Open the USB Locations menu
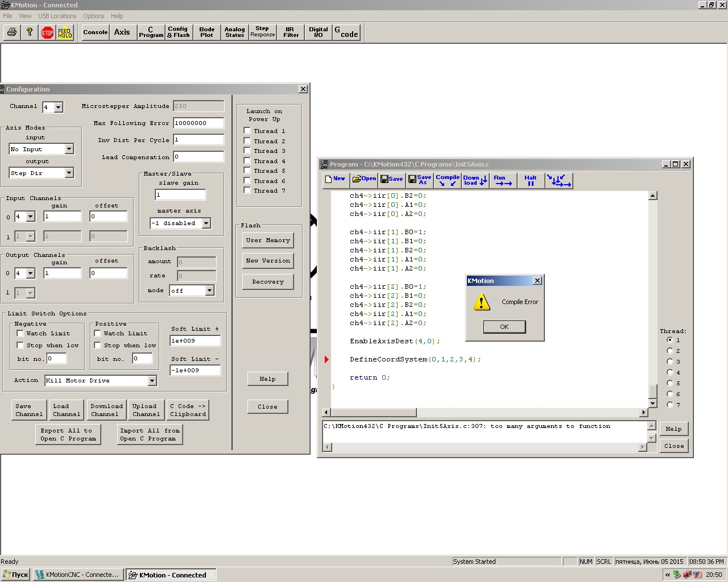Viewport: 728px width, 582px height. click(57, 16)
